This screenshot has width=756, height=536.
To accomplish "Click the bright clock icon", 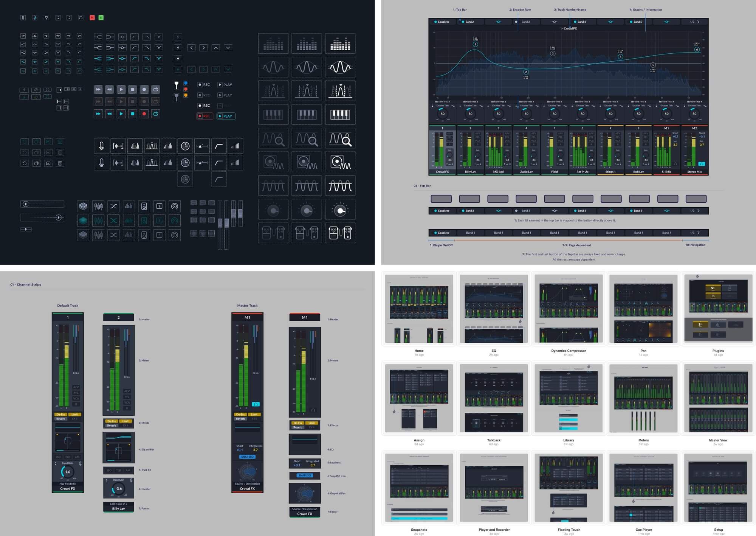I will [185, 146].
